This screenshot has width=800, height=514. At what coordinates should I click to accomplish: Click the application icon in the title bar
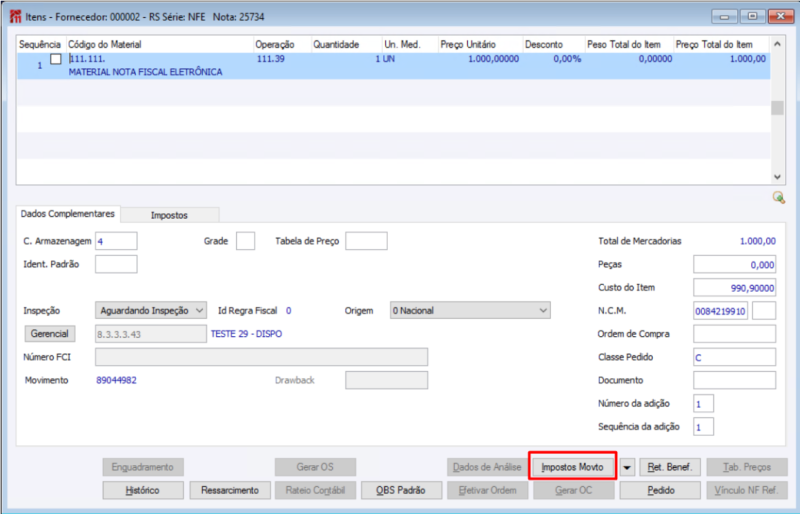tap(16, 17)
